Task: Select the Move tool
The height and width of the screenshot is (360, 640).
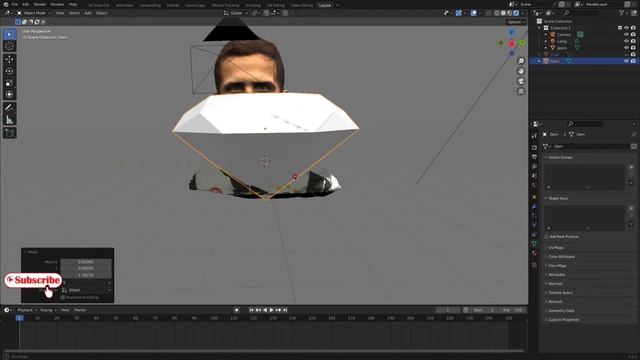Action: [x=9, y=60]
